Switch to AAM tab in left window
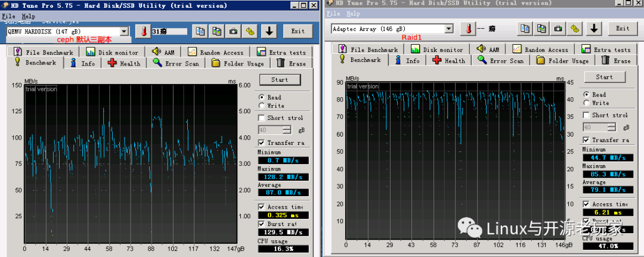 coord(163,52)
